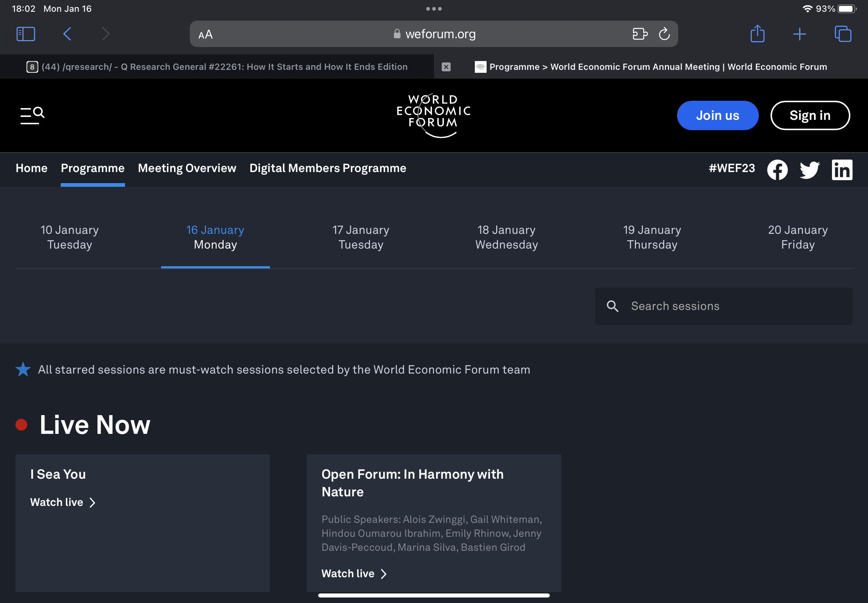Viewport: 868px width, 603px height.
Task: Click Watch live for I Sea You
Action: click(x=57, y=503)
